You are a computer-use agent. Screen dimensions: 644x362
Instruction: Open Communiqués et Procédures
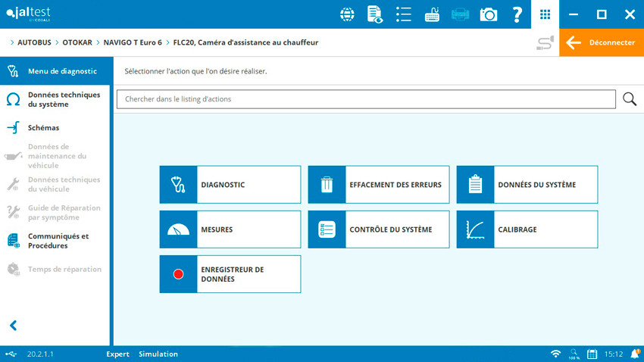point(55,241)
